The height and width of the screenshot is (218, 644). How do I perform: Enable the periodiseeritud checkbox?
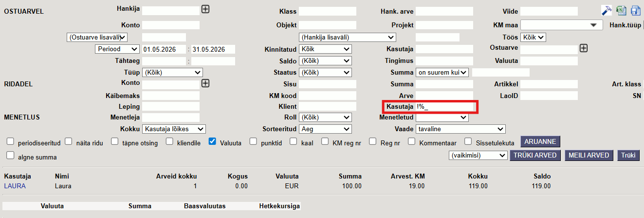(x=10, y=142)
